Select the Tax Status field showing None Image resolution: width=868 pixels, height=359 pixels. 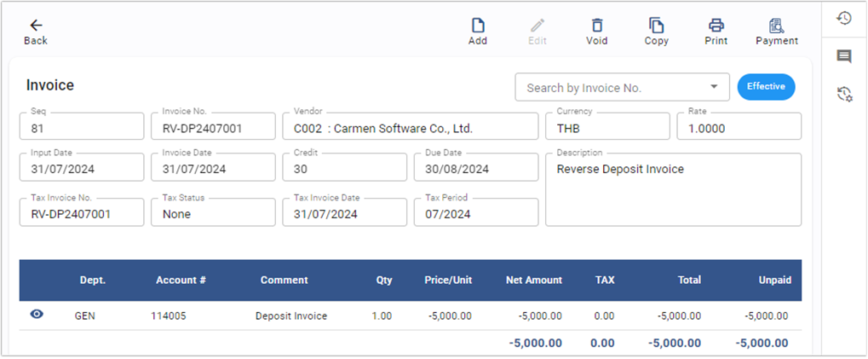click(213, 214)
